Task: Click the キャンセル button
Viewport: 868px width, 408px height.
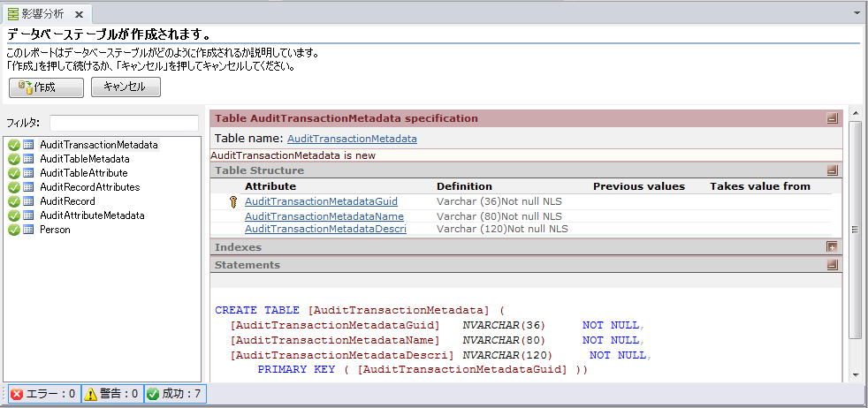Action: pos(126,87)
